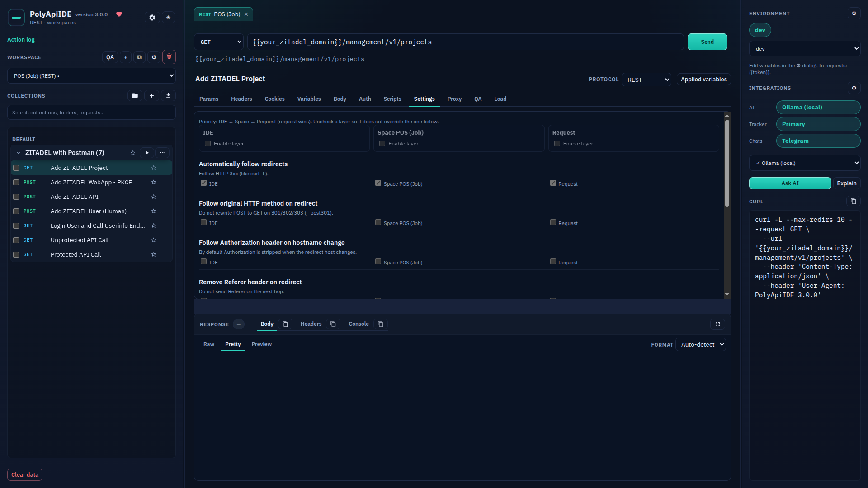The image size is (868, 488).
Task: Check Request under Follow original HTTP method
Action: [x=553, y=222]
